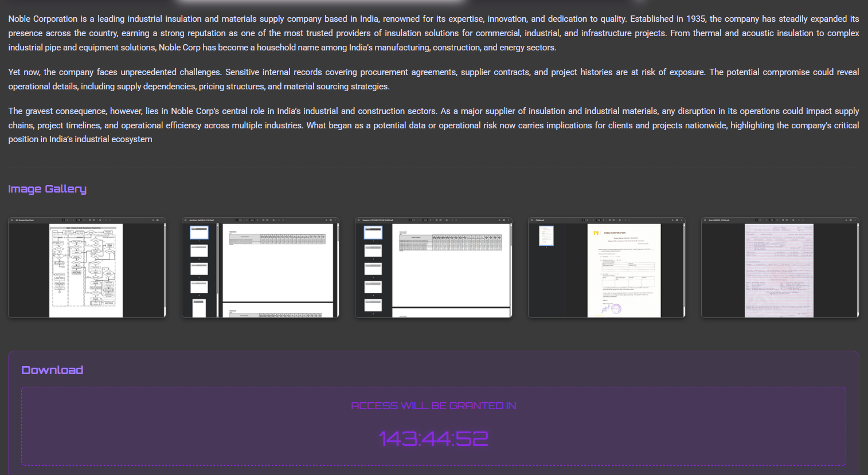868x475 pixels.
Task: Open the fifth gallery image of pink scanned document
Action: pos(780,268)
